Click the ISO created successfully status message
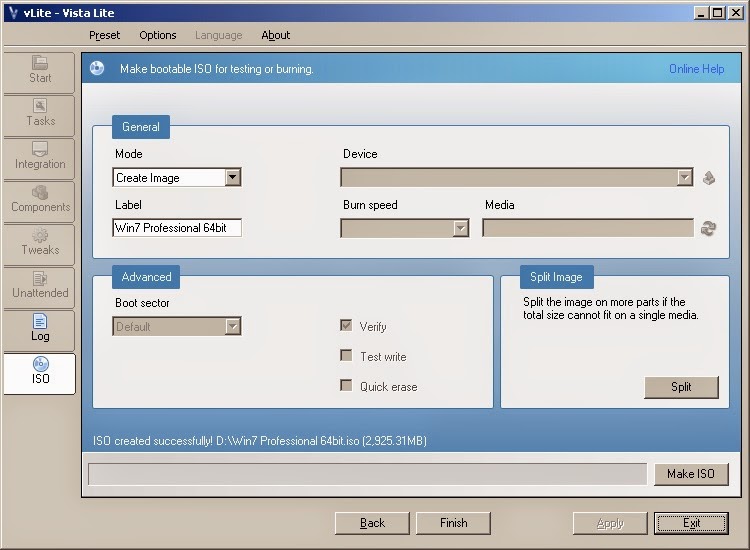750x550 pixels. point(260,440)
